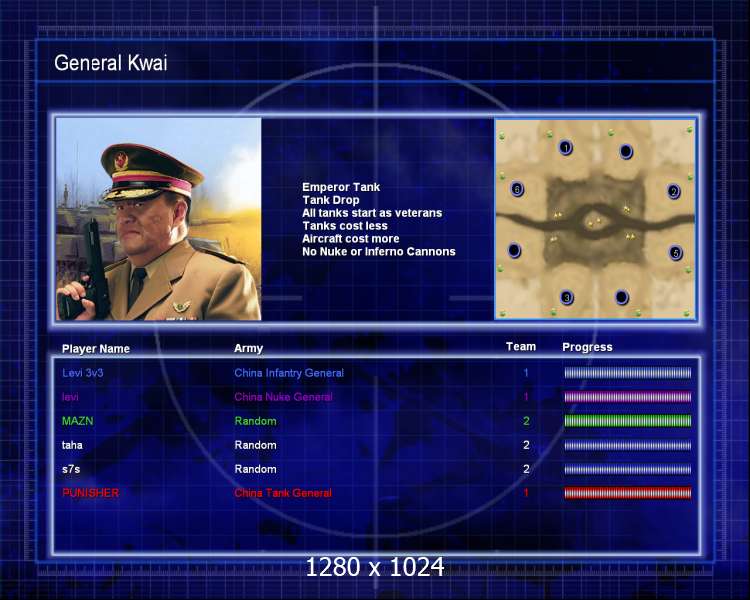Click the General Kwai portrait image

click(x=159, y=219)
